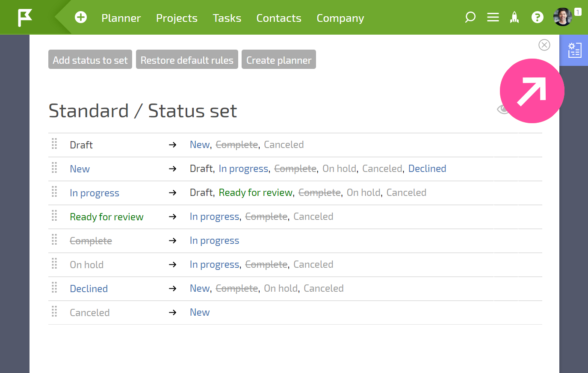
Task: Click the drag handle for the Canceled row
Action: pos(54,311)
